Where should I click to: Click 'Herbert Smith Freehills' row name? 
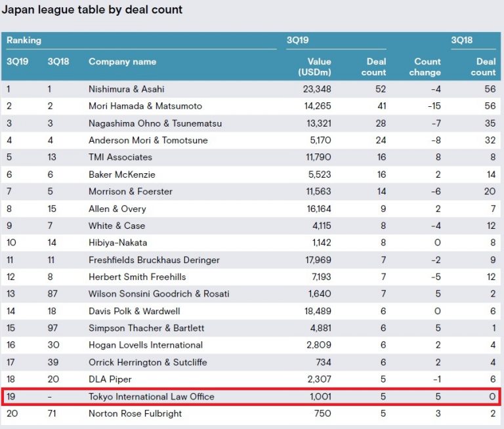(x=137, y=277)
